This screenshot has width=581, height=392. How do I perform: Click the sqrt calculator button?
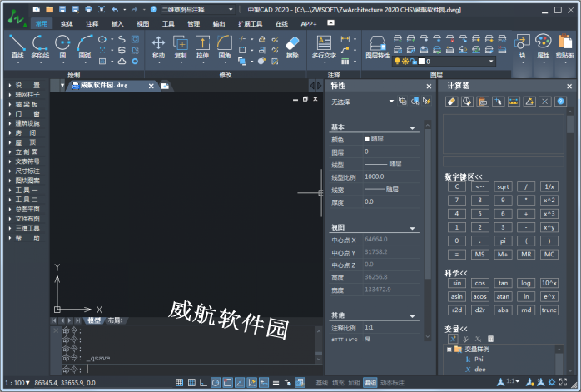pyautogui.click(x=503, y=186)
